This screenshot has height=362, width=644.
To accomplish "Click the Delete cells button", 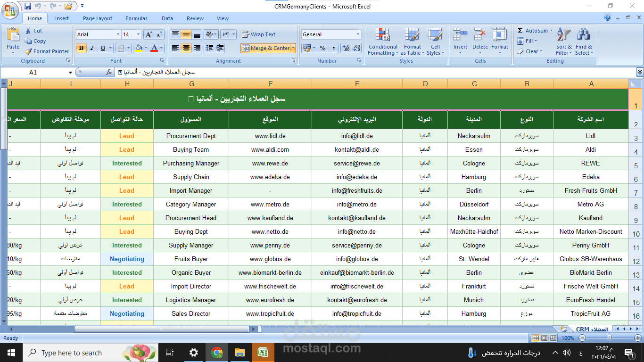I will pyautogui.click(x=480, y=42).
